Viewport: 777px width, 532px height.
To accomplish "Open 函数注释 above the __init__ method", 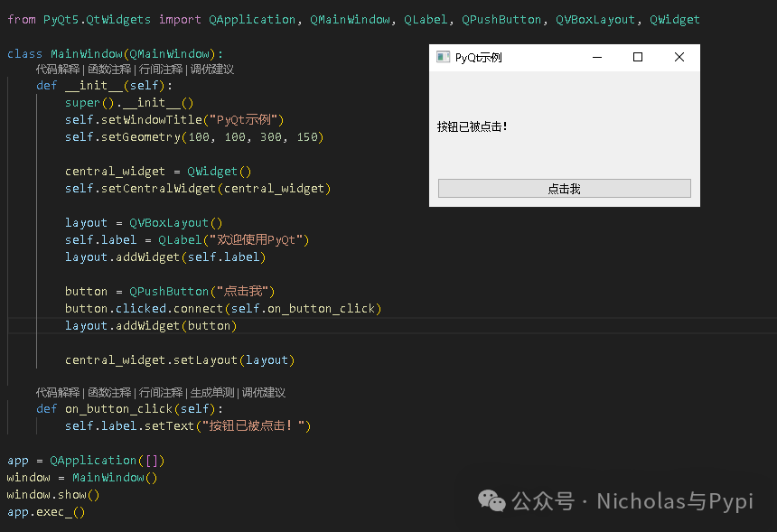I will pyautogui.click(x=109, y=70).
